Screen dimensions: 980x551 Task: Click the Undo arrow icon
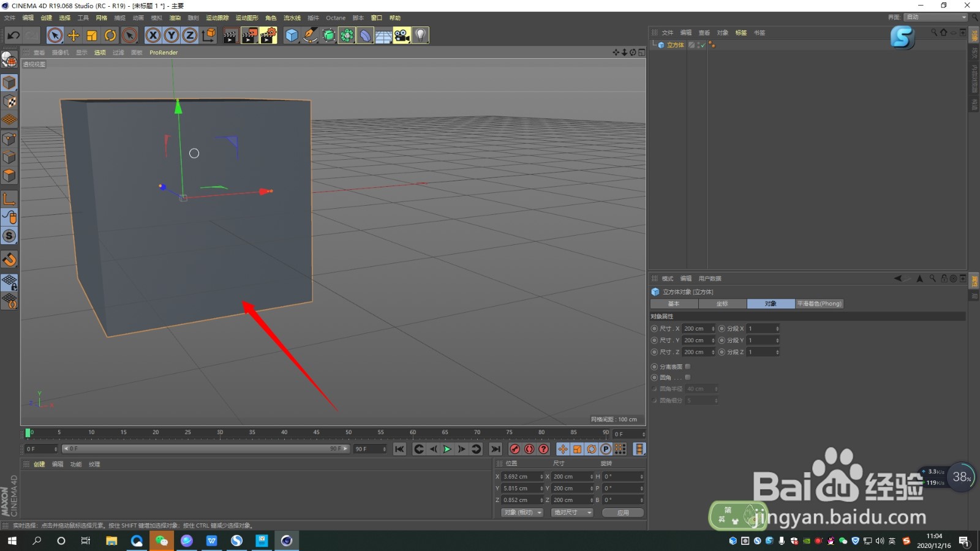13,36
